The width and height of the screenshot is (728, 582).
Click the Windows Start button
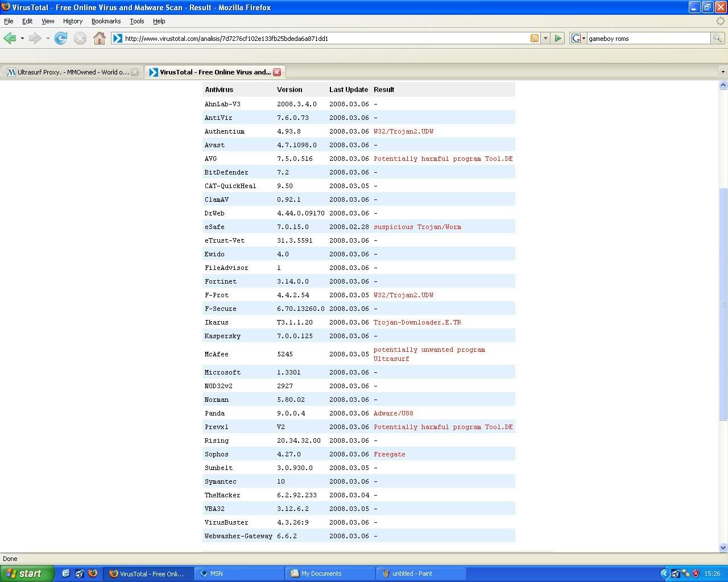click(x=27, y=573)
